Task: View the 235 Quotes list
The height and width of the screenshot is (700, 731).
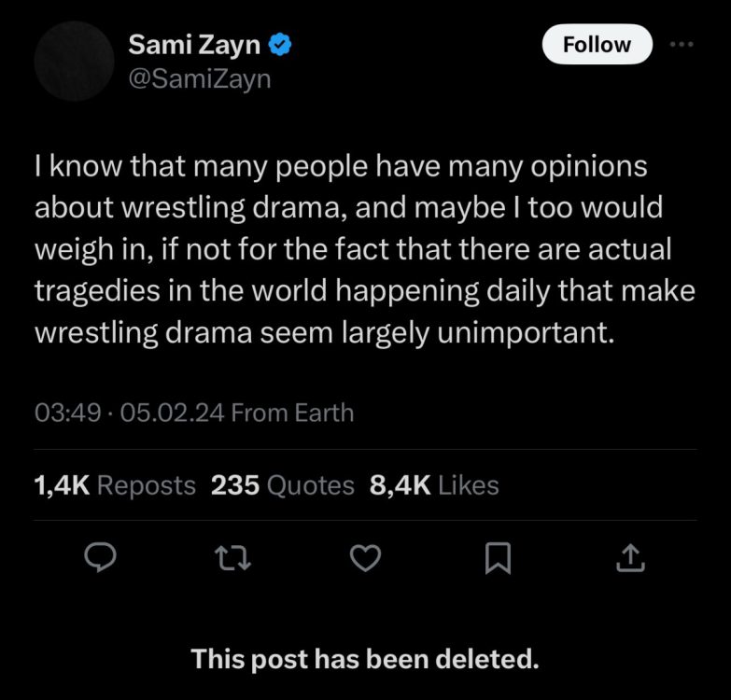Action: pyautogui.click(x=282, y=485)
